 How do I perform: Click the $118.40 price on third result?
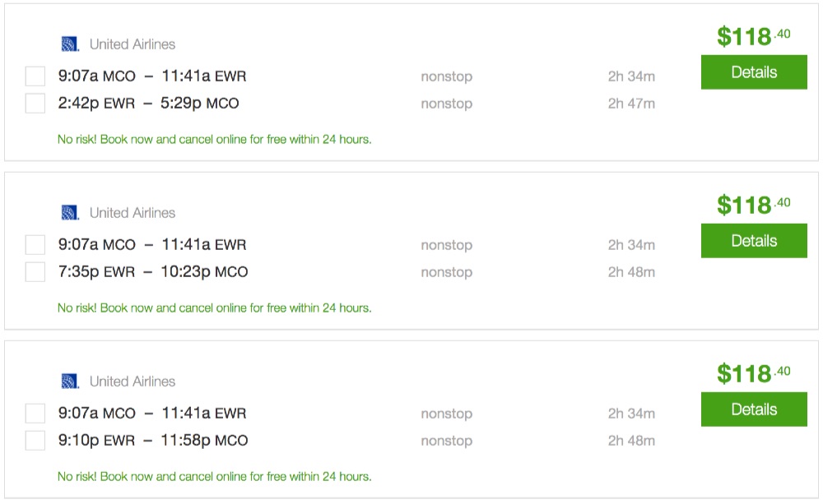752,373
